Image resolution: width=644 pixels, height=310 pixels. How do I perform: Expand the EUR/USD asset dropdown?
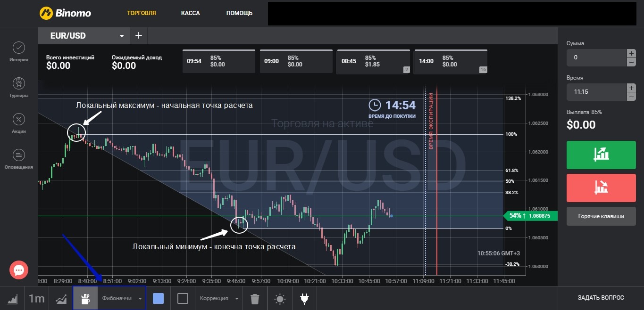(84, 36)
